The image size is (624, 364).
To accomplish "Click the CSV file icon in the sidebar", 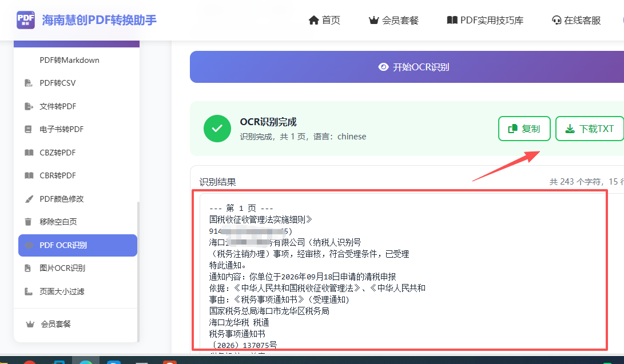I will [x=29, y=83].
